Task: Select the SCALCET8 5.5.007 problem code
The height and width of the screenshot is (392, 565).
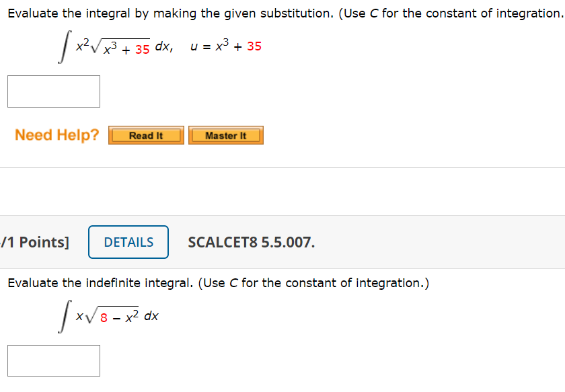Action: point(251,243)
